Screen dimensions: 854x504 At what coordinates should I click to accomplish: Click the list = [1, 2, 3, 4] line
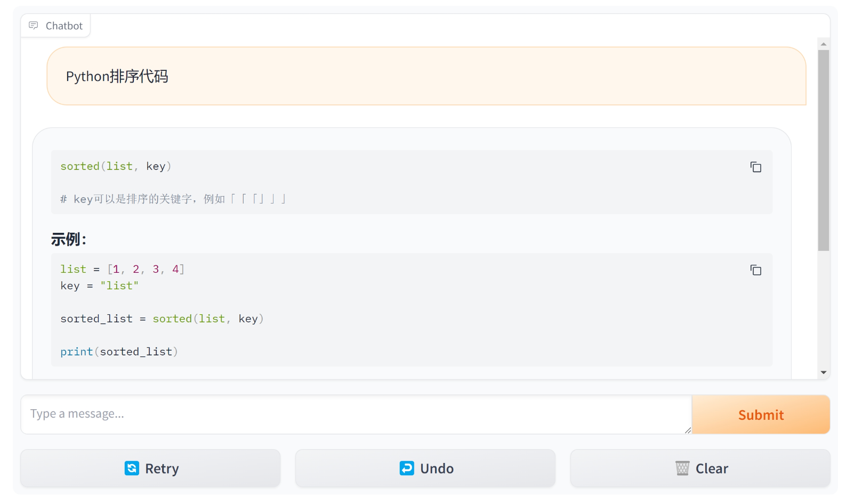[122, 269]
